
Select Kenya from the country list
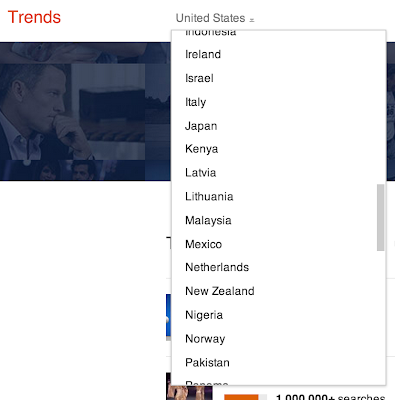pos(279,149)
